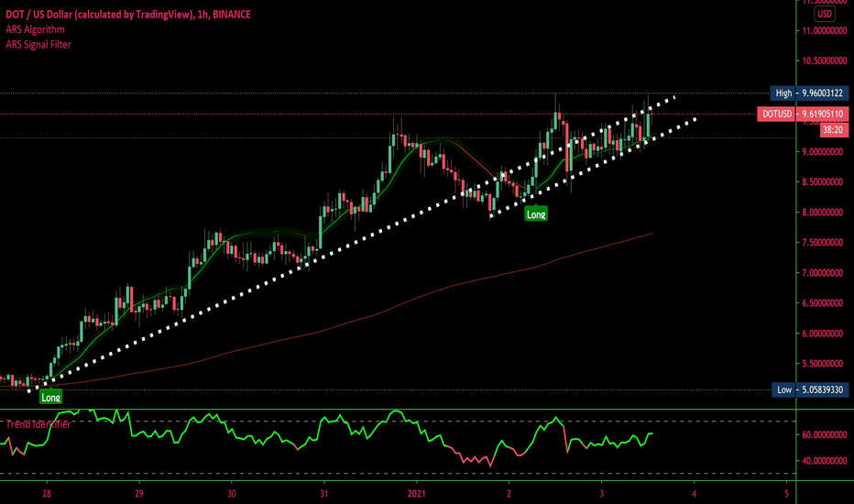Click the 11.00000000 price axis value

tap(825, 30)
